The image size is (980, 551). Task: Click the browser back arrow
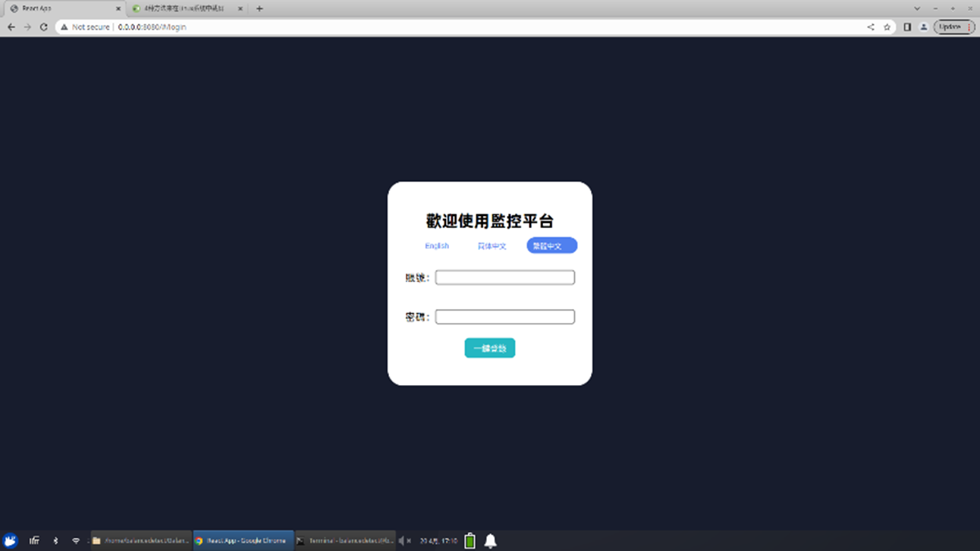tap(11, 27)
